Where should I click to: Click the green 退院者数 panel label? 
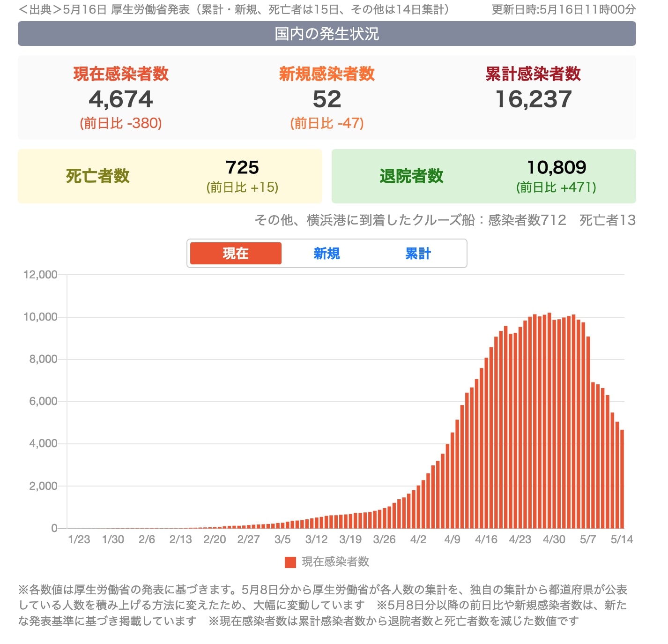coord(411,176)
